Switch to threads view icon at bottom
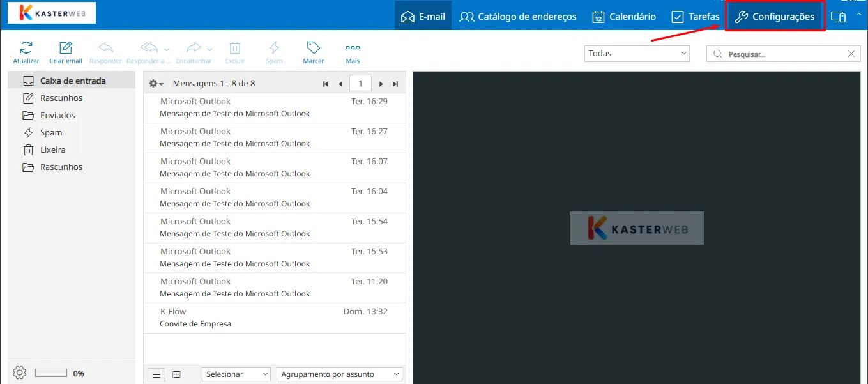Viewport: 868px width, 384px height. coord(177,374)
